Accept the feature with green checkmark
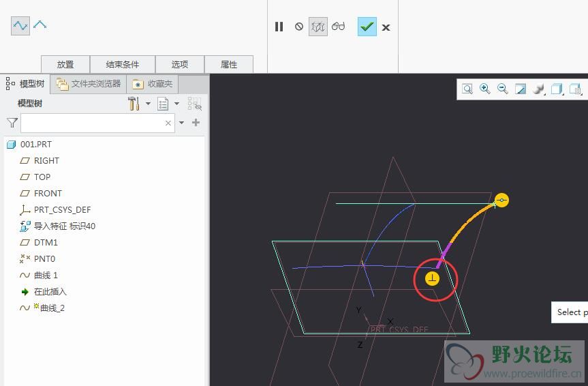Screen dimensions: 588x386 (367, 27)
